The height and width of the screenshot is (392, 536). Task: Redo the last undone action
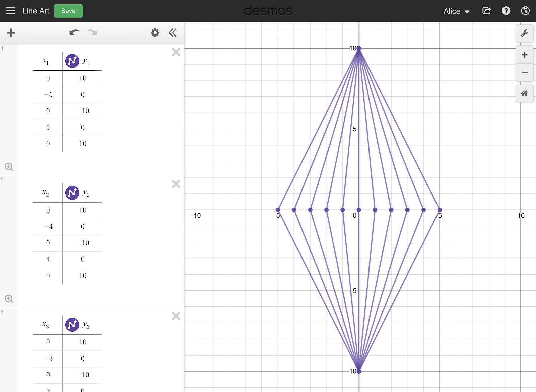(92, 32)
